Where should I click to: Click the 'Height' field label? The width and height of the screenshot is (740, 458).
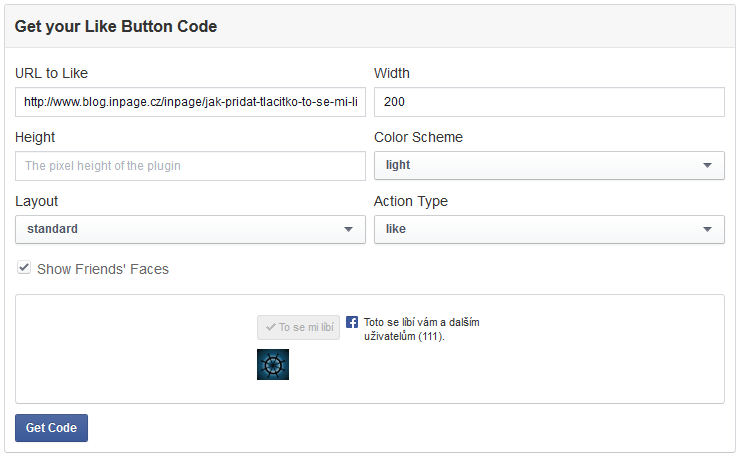35,137
